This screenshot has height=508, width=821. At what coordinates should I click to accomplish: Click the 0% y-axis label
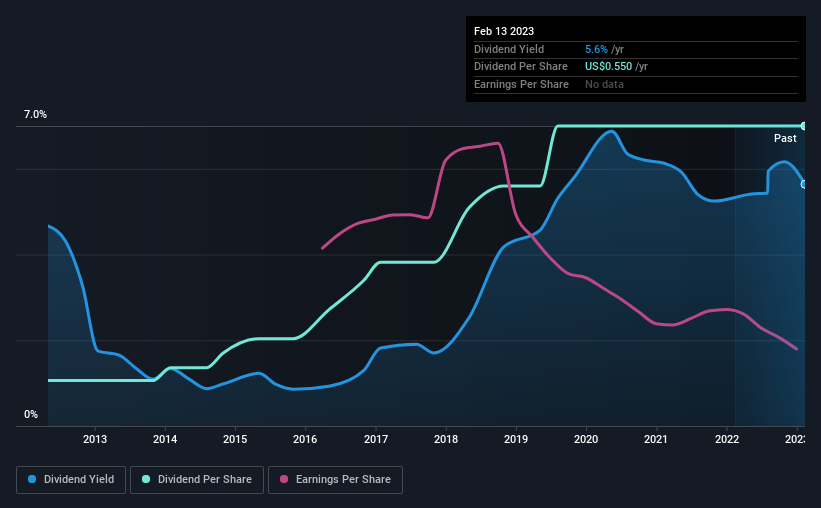(31, 414)
